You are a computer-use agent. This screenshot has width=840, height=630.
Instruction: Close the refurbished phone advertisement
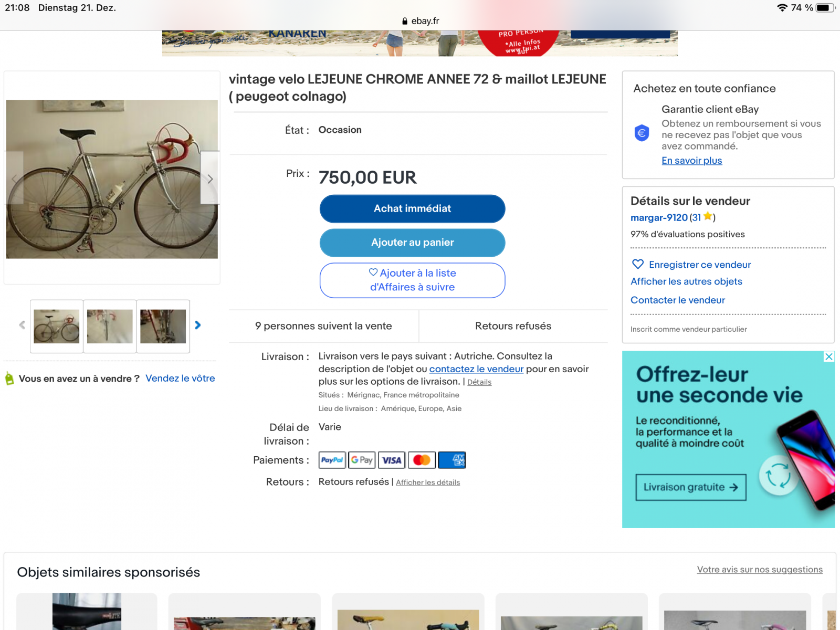(829, 357)
